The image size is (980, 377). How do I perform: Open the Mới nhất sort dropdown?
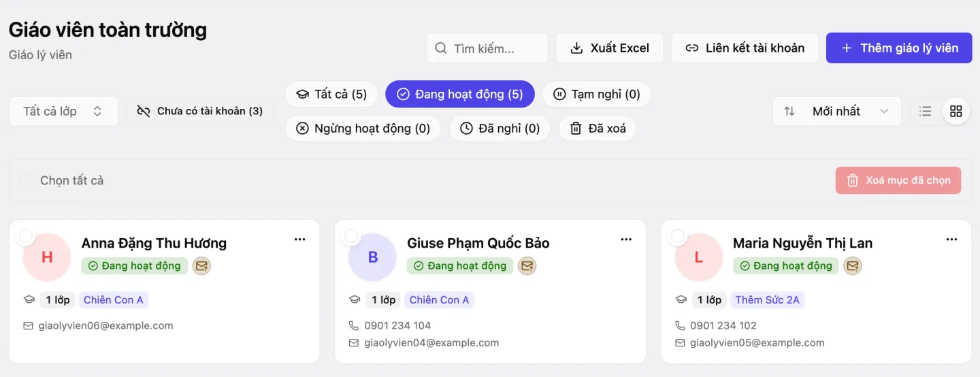837,111
